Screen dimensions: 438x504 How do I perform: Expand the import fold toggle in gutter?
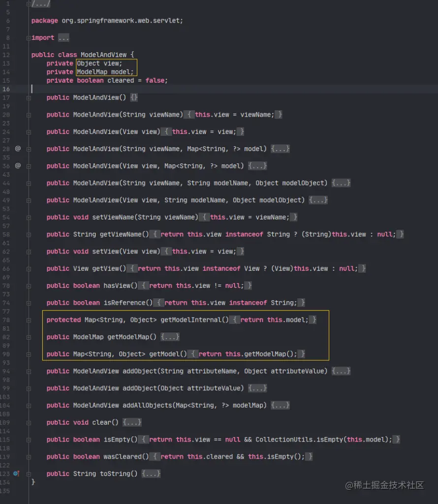[x=29, y=38]
